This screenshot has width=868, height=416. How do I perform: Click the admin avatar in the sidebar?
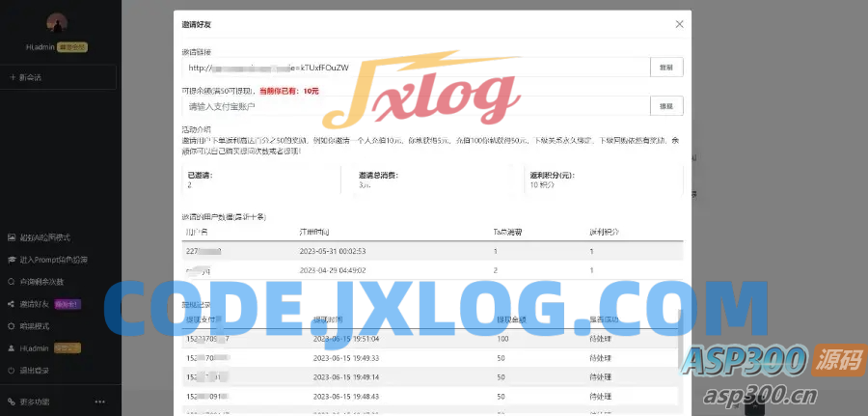pyautogui.click(x=57, y=24)
